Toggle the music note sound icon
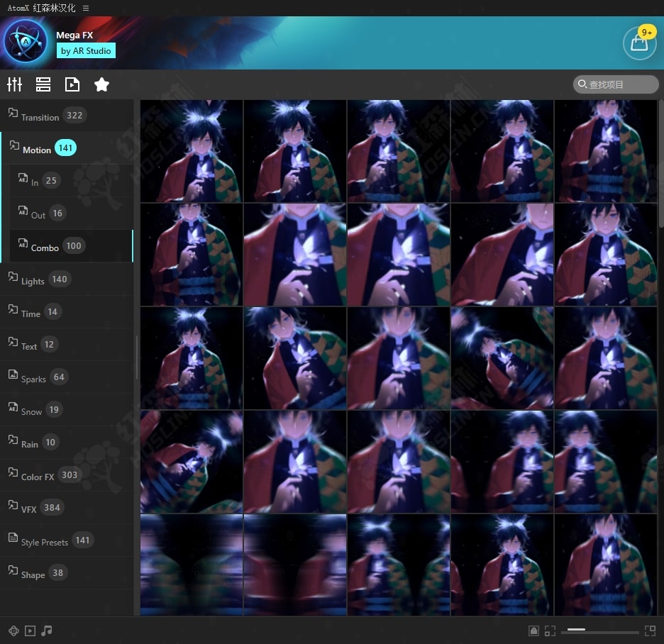664x644 pixels. [x=47, y=631]
